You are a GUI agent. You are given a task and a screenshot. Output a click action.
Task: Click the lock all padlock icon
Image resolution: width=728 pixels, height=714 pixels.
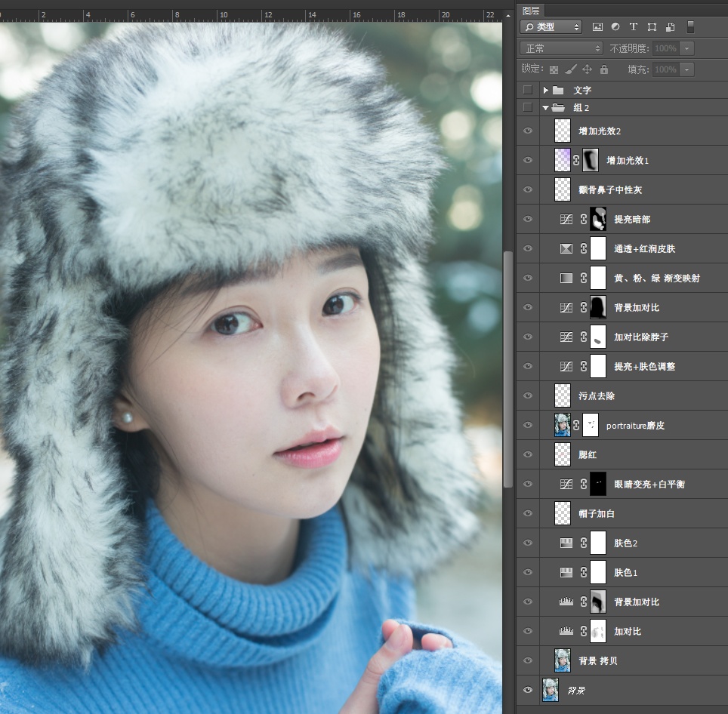click(603, 69)
